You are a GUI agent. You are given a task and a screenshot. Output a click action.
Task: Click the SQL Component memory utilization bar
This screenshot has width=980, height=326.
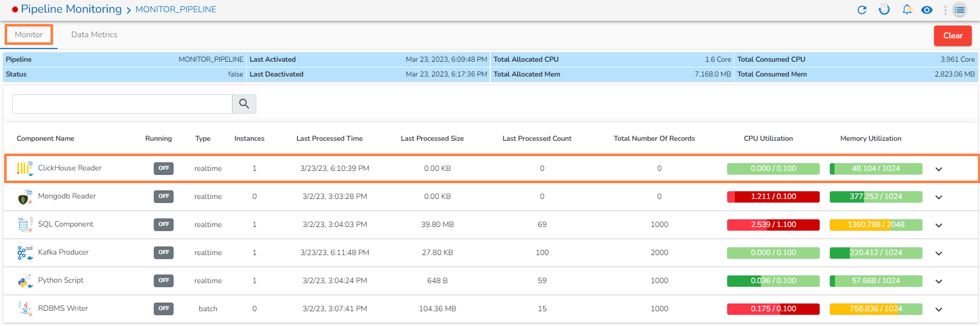pos(876,224)
